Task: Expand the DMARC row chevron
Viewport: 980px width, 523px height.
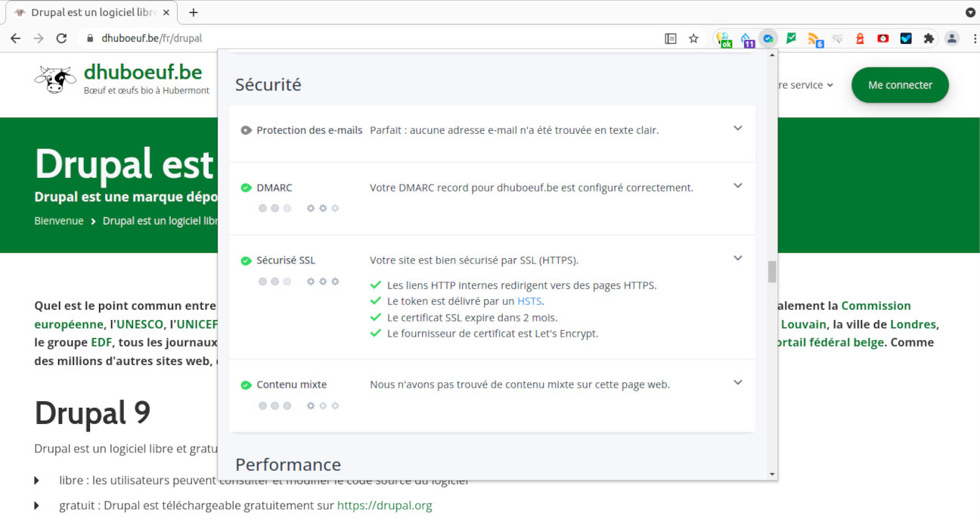Action: [738, 186]
